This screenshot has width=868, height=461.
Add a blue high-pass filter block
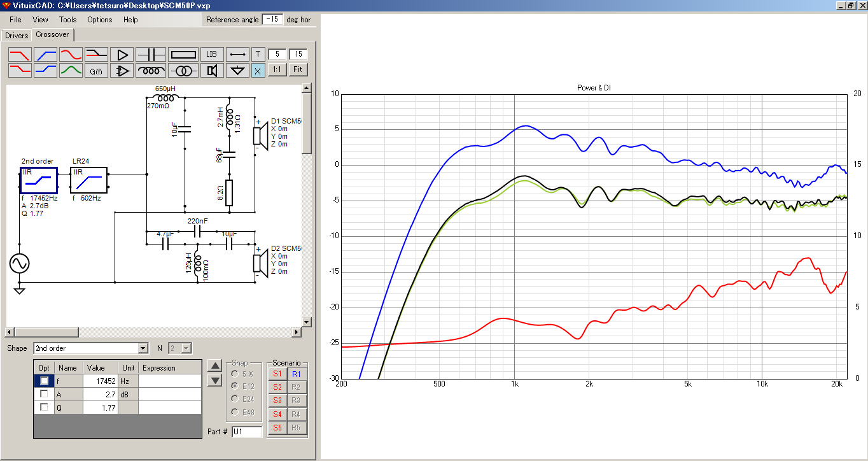click(x=45, y=55)
